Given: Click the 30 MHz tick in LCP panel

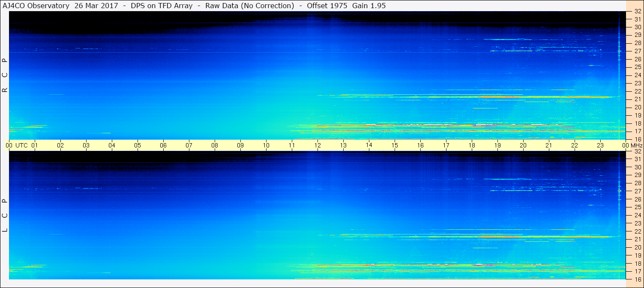Looking at the screenshot, I should point(637,167).
